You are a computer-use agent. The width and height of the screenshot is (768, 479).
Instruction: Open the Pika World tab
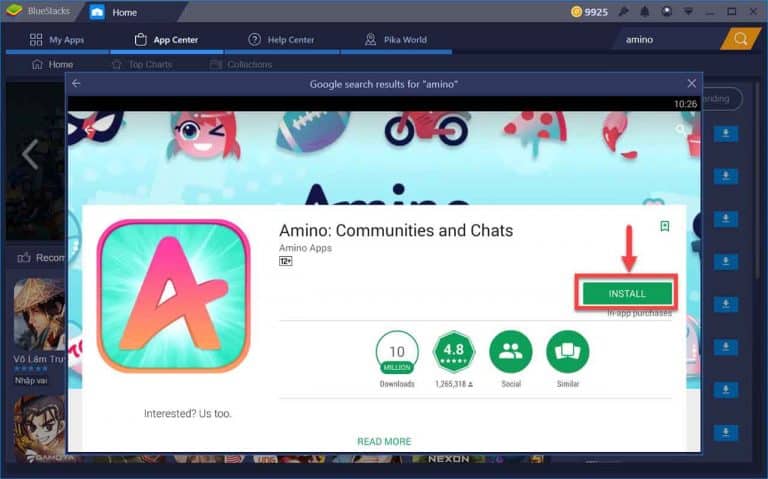pyautogui.click(x=396, y=40)
